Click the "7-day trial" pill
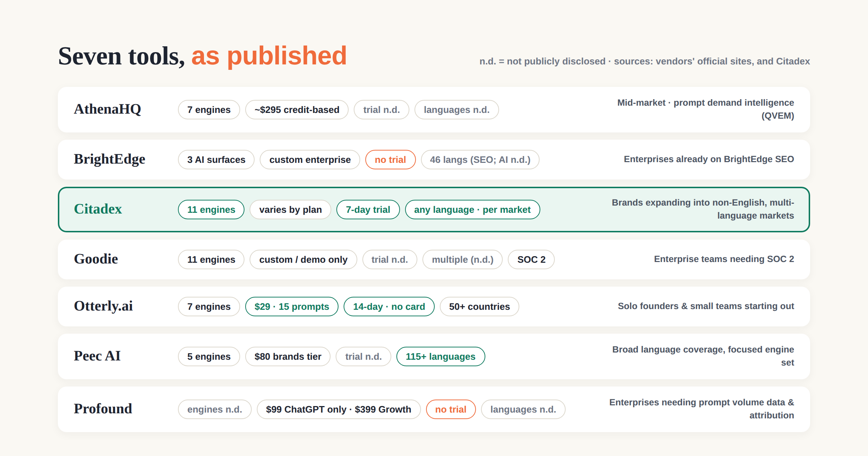The height and width of the screenshot is (456, 868). pyautogui.click(x=368, y=210)
